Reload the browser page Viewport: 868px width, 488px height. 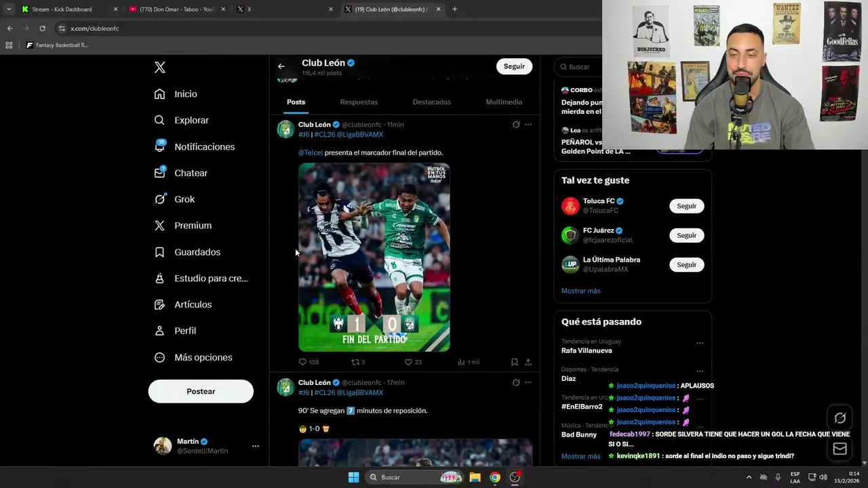coord(42,28)
